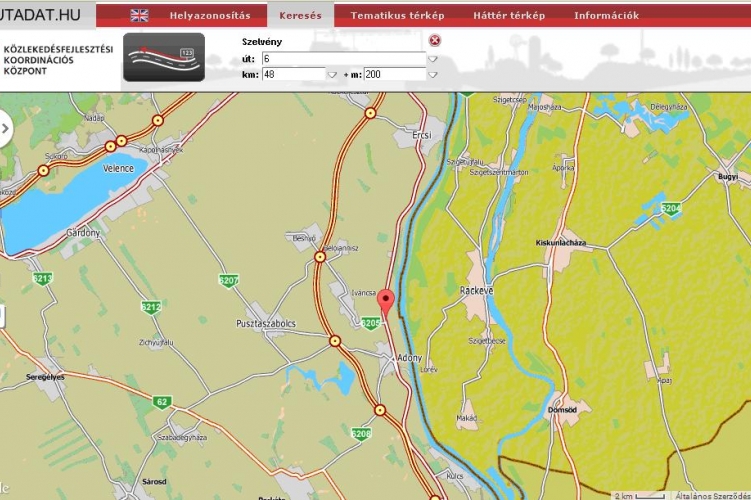Screen dimensions: 751x500
Task: Click the red location pin marker
Action: click(x=386, y=302)
